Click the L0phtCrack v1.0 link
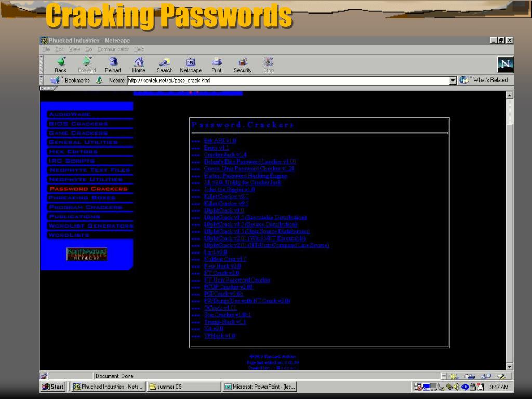This screenshot has height=399, width=532. point(224,210)
